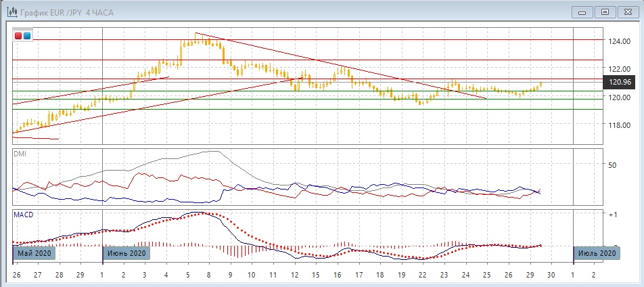Click the 124.00 price axis label
Viewport: 644px width, 287px height.
[619, 41]
